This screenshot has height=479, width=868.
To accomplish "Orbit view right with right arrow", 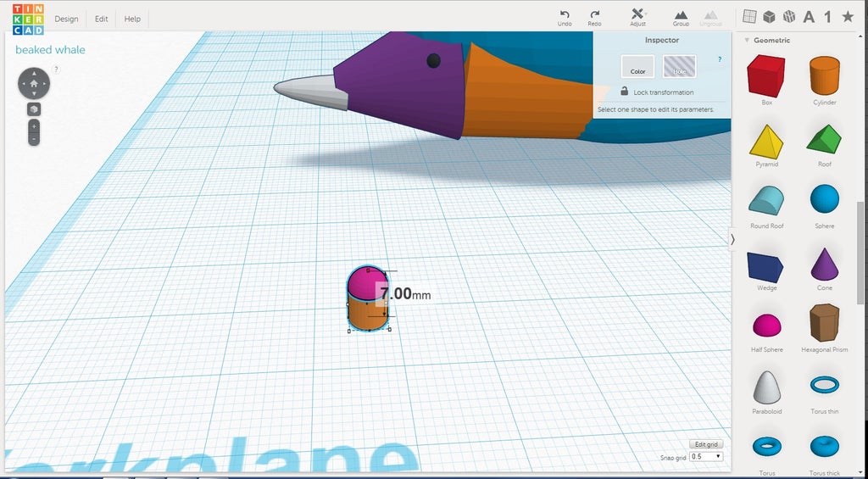I will pos(46,84).
